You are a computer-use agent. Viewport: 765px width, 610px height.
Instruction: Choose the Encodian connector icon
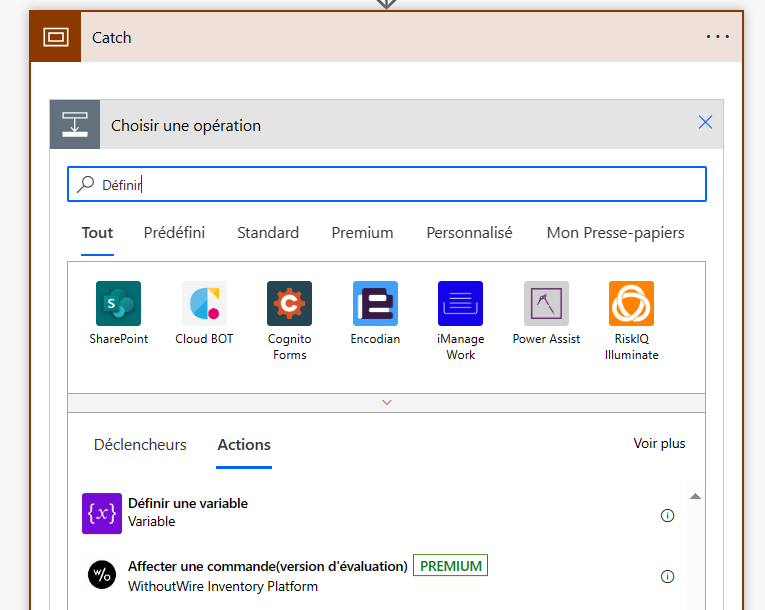click(375, 304)
